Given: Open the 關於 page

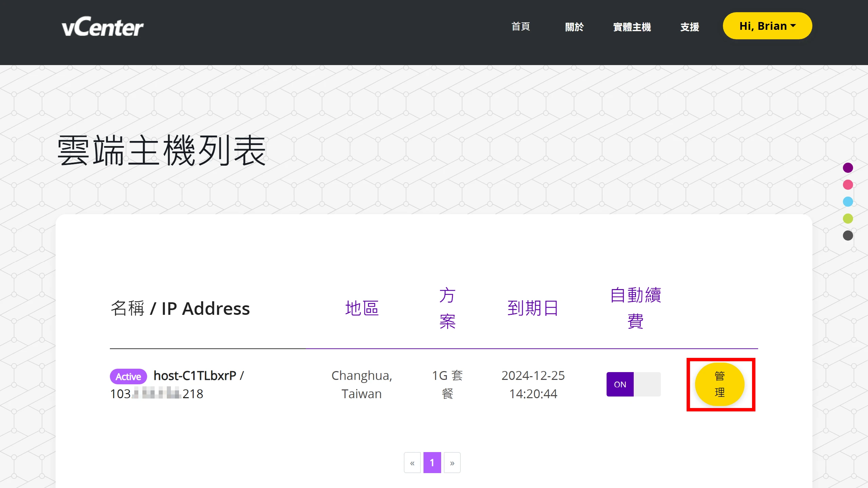Looking at the screenshot, I should pos(574,27).
